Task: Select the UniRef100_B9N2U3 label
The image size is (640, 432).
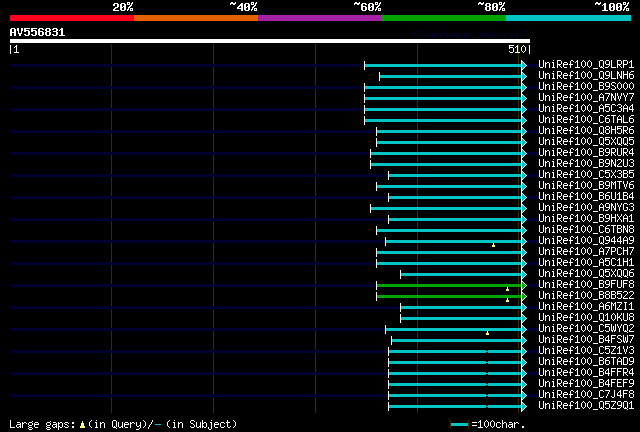Action: (586, 164)
